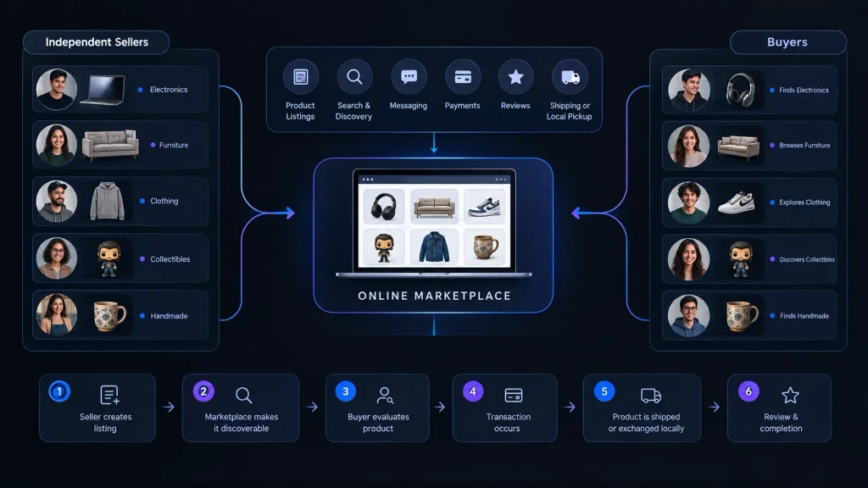Viewport: 868px width, 488px height.
Task: Click the person icon in Buyer evaluates product
Action: click(384, 395)
